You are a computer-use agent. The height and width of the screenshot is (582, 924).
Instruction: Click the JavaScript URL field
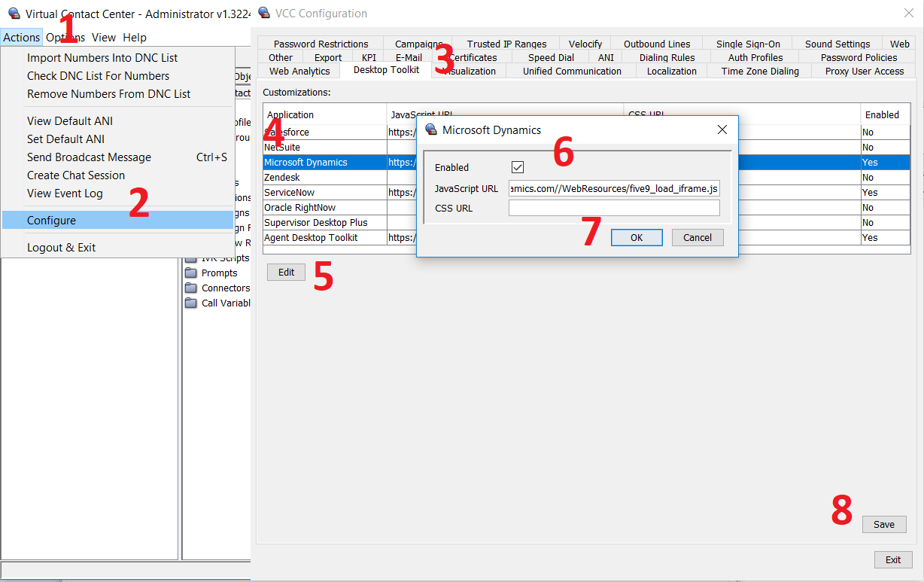[614, 188]
